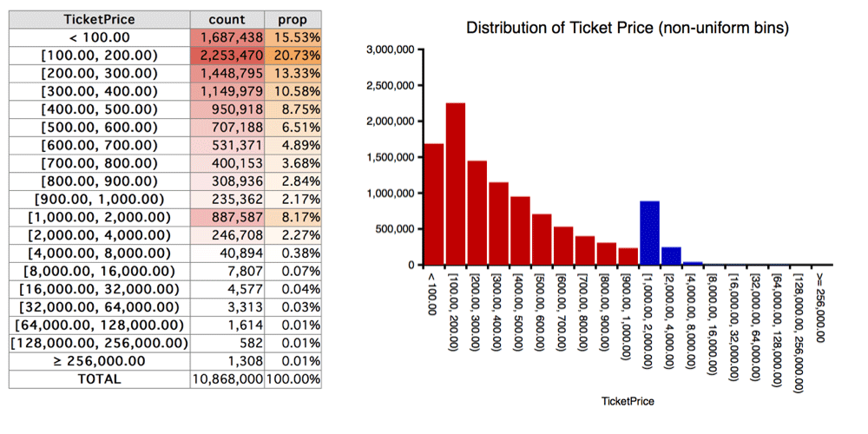
Task: Click the 10,868,000 total count cell
Action: (227, 379)
